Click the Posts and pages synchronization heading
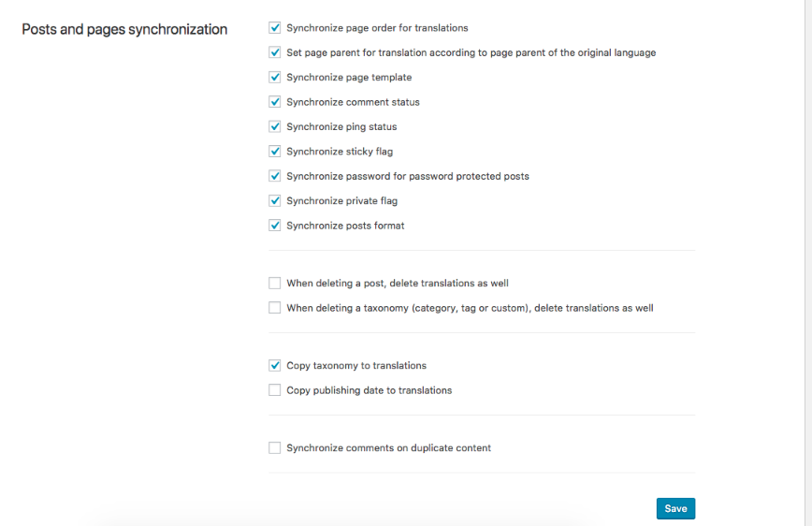This screenshot has width=812, height=526. (x=124, y=30)
